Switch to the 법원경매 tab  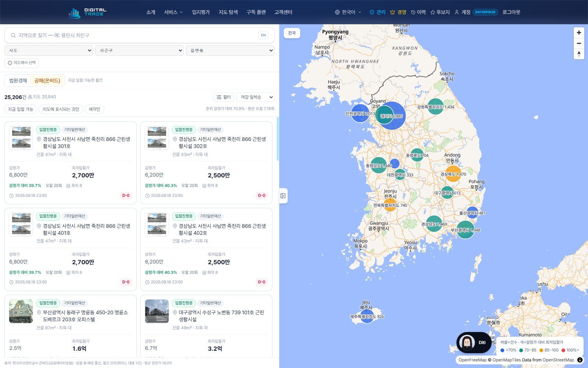pos(18,81)
